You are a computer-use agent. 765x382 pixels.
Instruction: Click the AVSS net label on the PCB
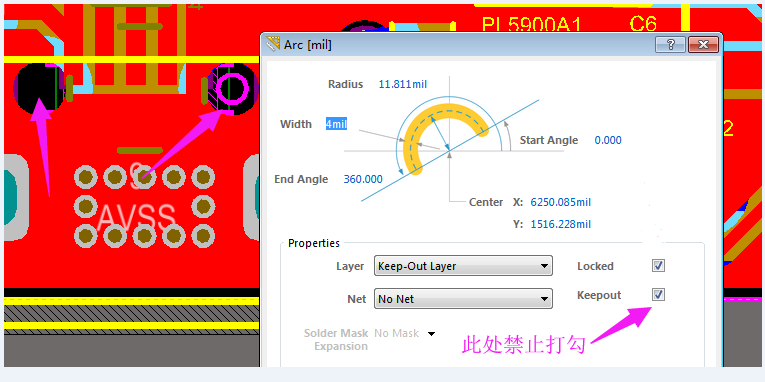click(x=137, y=218)
